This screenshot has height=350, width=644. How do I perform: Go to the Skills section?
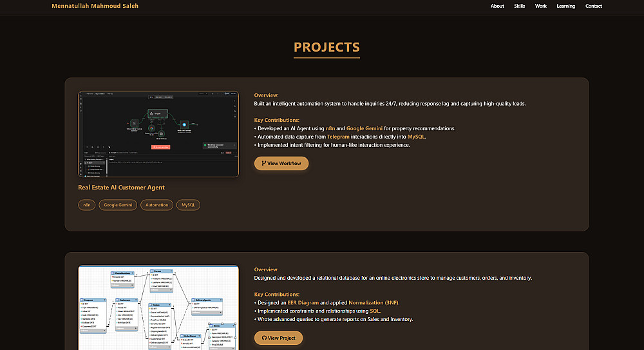click(x=519, y=6)
